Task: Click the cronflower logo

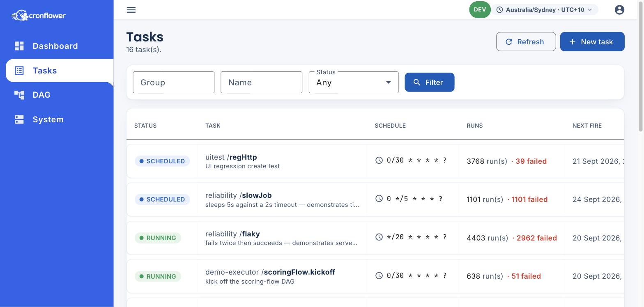Action: (x=38, y=16)
